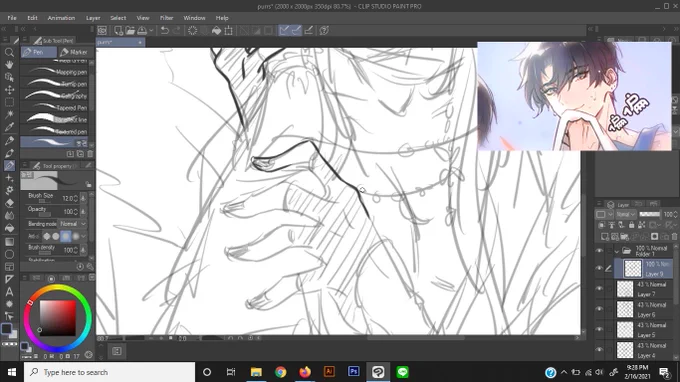This screenshot has height=382, width=680.
Task: Hide Layer 6 using its eye icon
Action: tap(599, 309)
